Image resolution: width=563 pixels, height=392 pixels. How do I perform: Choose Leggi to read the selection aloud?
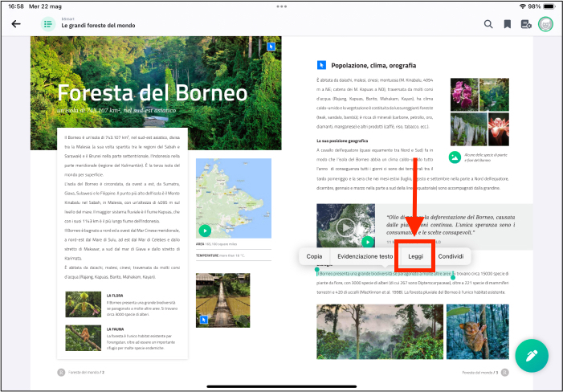415,256
